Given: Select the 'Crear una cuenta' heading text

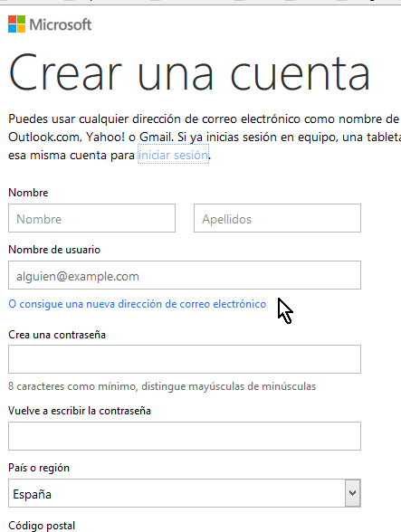Looking at the screenshot, I should coord(189,73).
